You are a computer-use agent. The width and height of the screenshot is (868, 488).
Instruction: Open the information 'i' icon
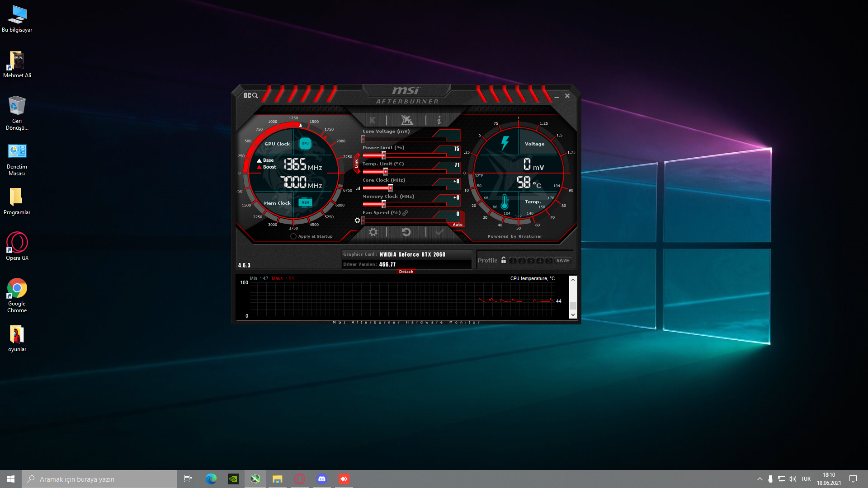(439, 120)
